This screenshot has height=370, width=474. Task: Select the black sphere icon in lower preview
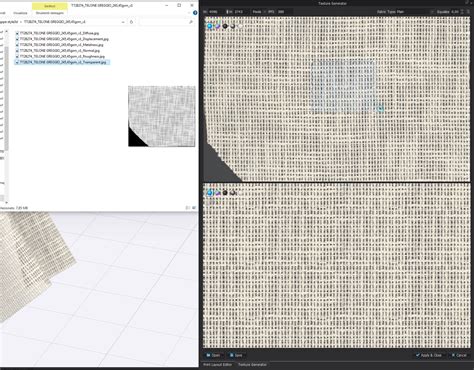click(x=225, y=193)
